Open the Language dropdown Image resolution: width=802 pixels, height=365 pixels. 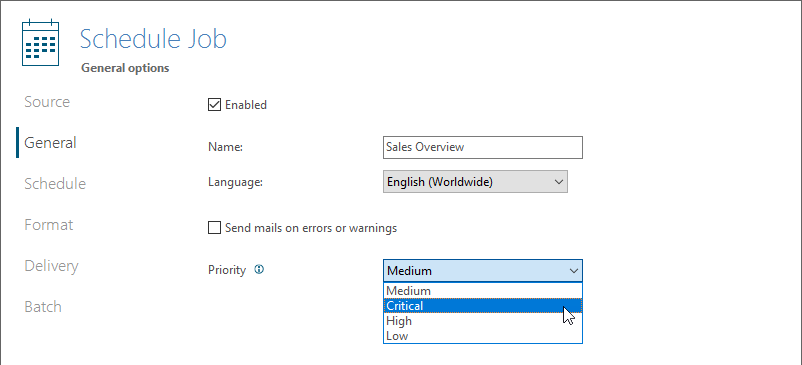(x=475, y=181)
